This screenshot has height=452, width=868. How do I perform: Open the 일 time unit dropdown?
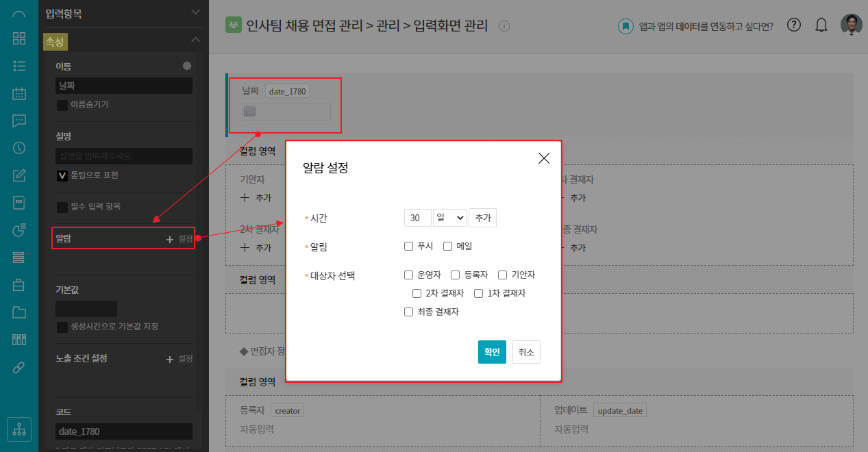click(450, 218)
